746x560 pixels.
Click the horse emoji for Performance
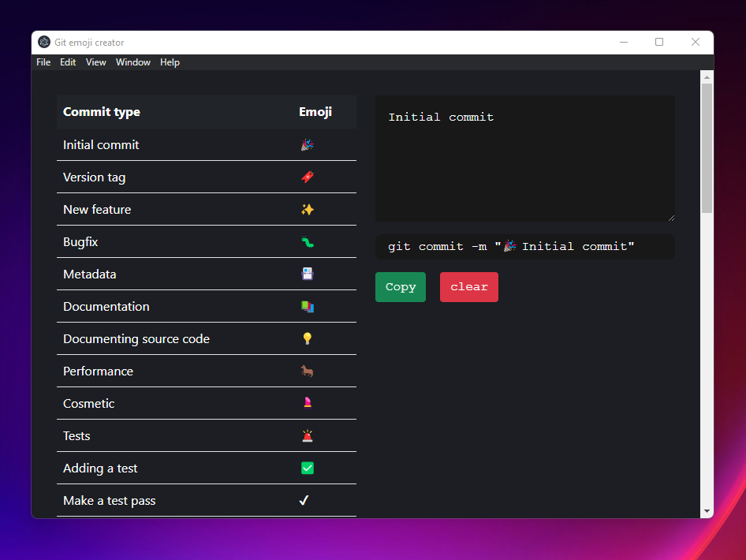(x=307, y=371)
